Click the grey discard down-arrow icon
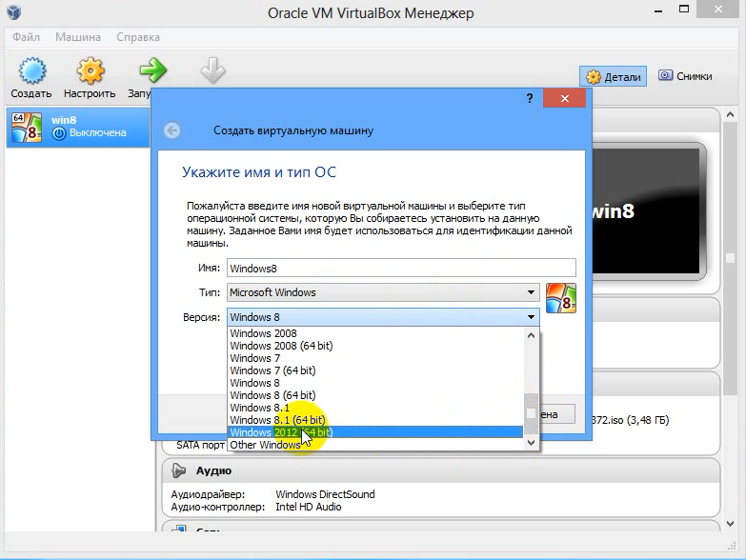746x560 pixels. [212, 70]
